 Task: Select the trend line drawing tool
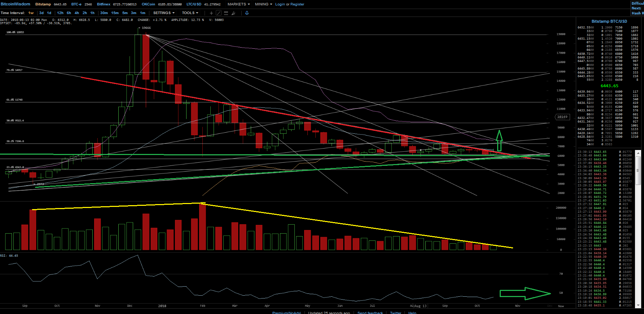click(x=219, y=13)
